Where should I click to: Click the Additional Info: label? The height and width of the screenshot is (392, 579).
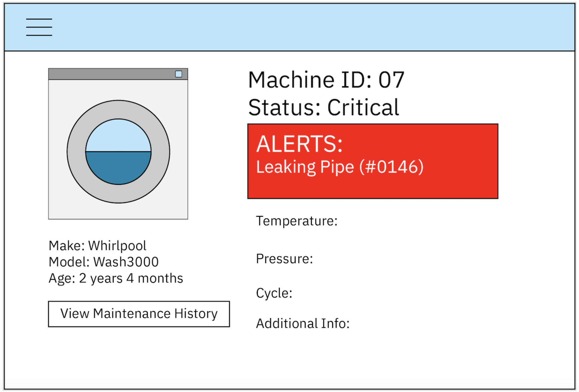point(303,323)
